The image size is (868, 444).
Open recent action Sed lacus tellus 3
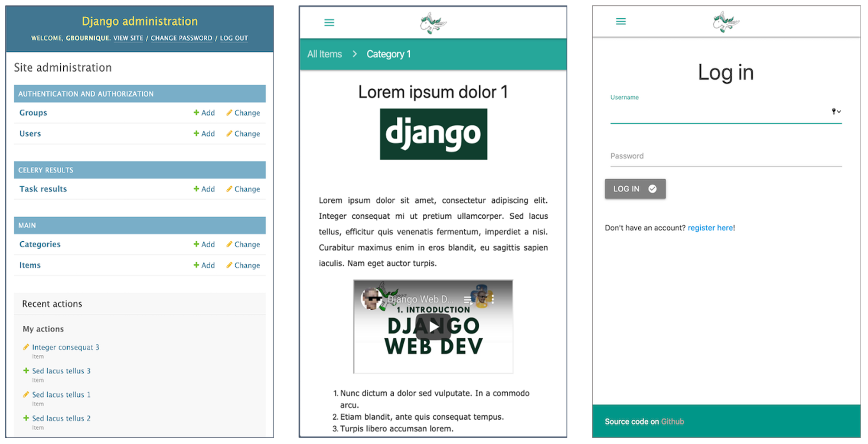click(61, 371)
